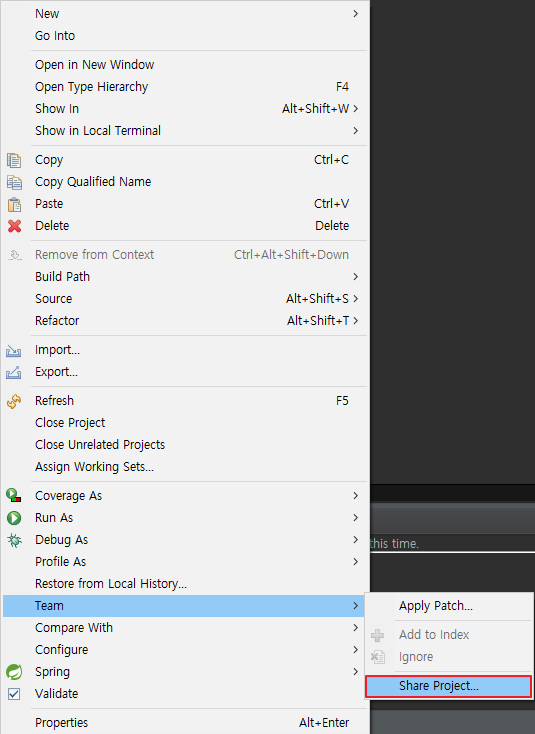Expand the Build Path submenu arrow
The height and width of the screenshot is (734, 535).
pyautogui.click(x=356, y=277)
